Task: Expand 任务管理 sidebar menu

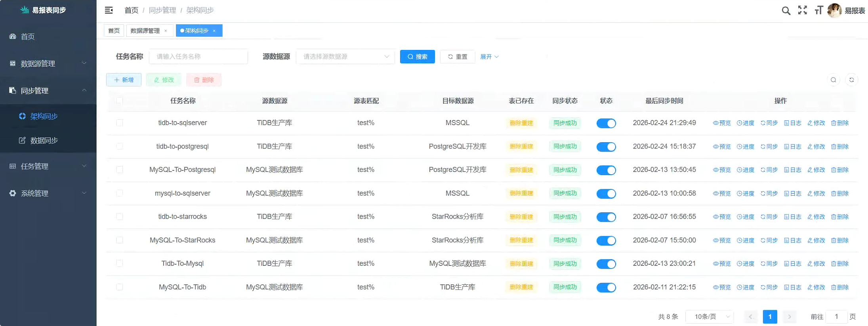Action: coord(48,166)
